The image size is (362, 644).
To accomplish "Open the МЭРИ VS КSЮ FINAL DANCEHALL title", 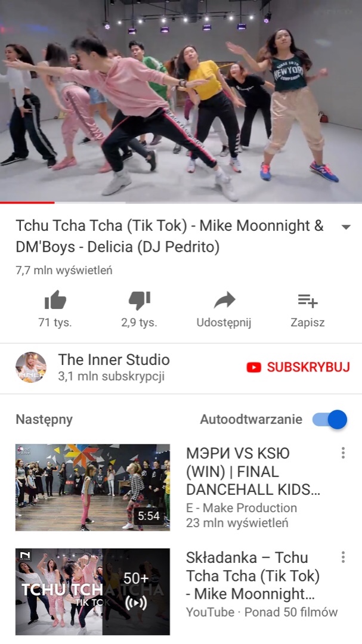I will [253, 471].
